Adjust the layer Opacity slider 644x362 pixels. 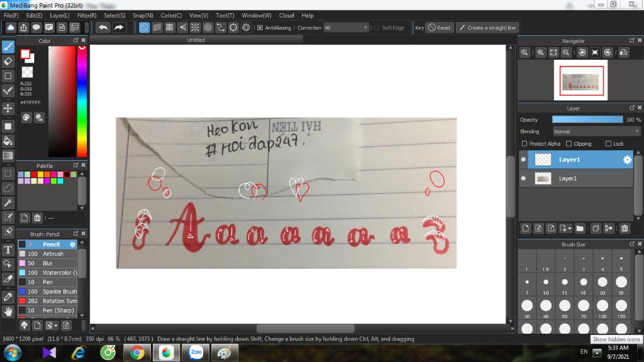(587, 119)
